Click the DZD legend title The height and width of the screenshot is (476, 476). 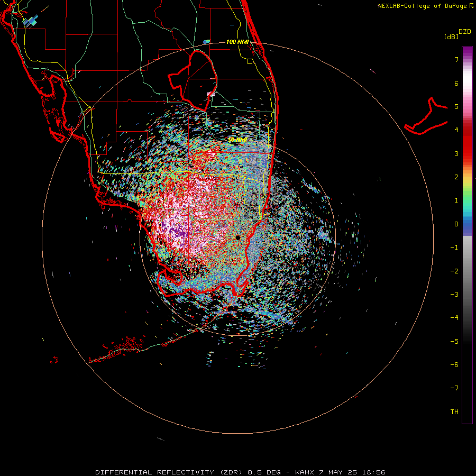(x=465, y=32)
